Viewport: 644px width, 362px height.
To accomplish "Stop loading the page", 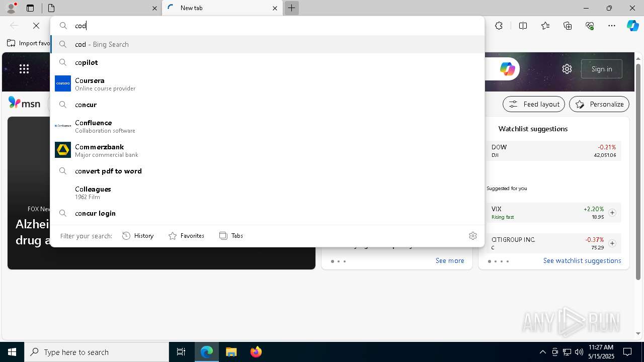I will [x=36, y=26].
